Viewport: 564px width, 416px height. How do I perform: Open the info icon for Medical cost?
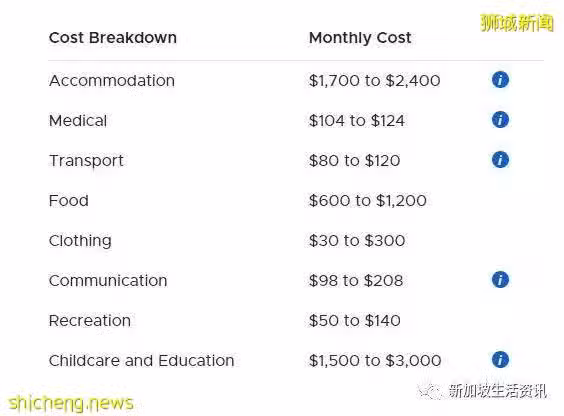coord(500,119)
